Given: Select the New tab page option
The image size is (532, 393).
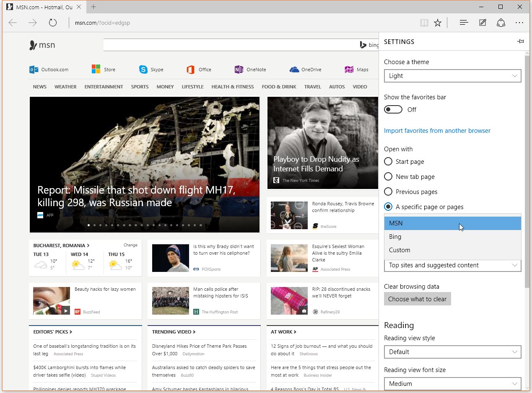Looking at the screenshot, I should 388,177.
